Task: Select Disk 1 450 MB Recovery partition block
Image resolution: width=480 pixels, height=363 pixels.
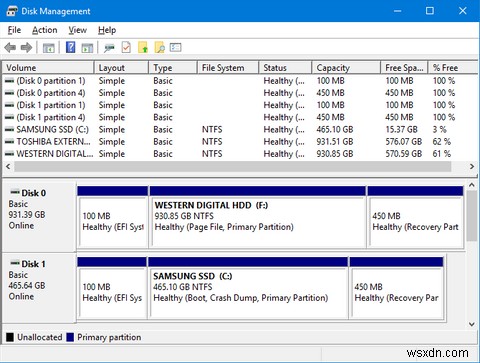Action: pyautogui.click(x=396, y=288)
